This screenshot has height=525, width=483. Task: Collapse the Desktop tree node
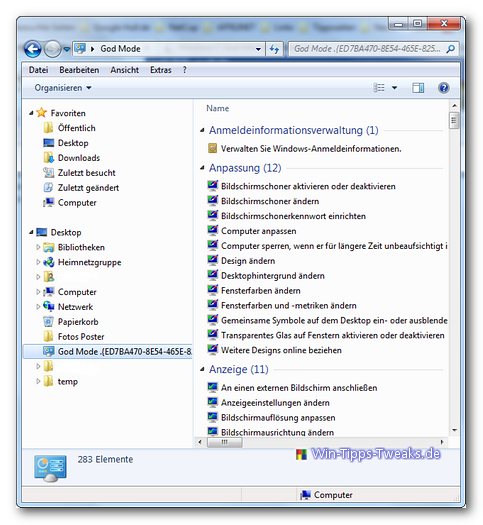[31, 232]
